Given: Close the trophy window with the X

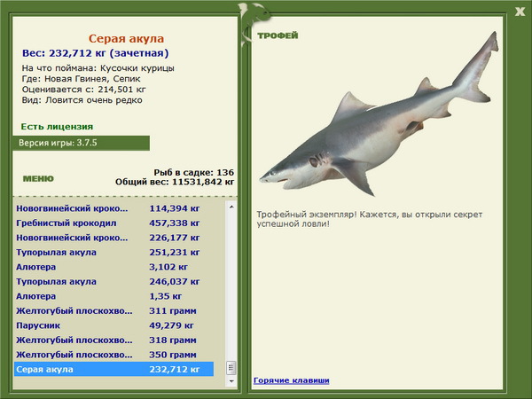Looking at the screenshot, I should click(519, 12).
